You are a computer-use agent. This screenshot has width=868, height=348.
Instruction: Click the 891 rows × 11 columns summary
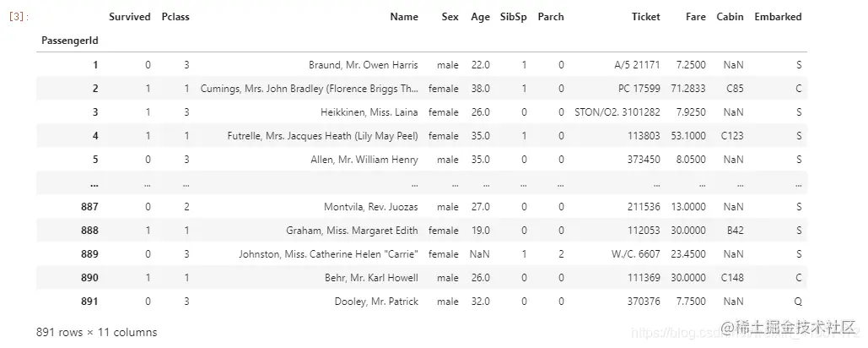tap(97, 333)
